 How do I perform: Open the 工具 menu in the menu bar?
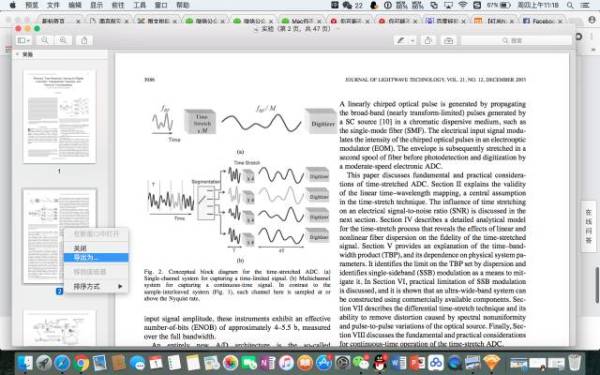pos(140,5)
